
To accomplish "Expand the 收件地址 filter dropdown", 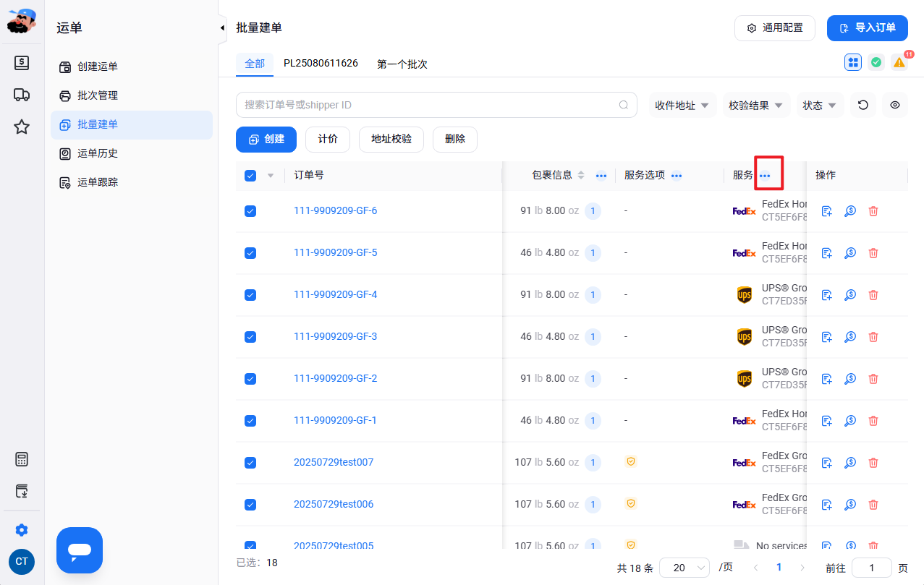I will (x=682, y=105).
